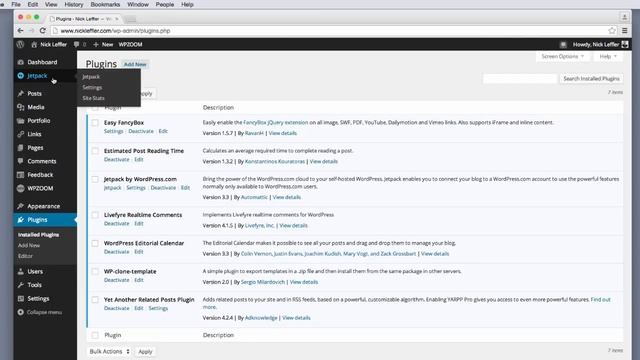This screenshot has width=640, height=360.
Task: Click the Dashboard sidebar icon
Action: coord(21,62)
